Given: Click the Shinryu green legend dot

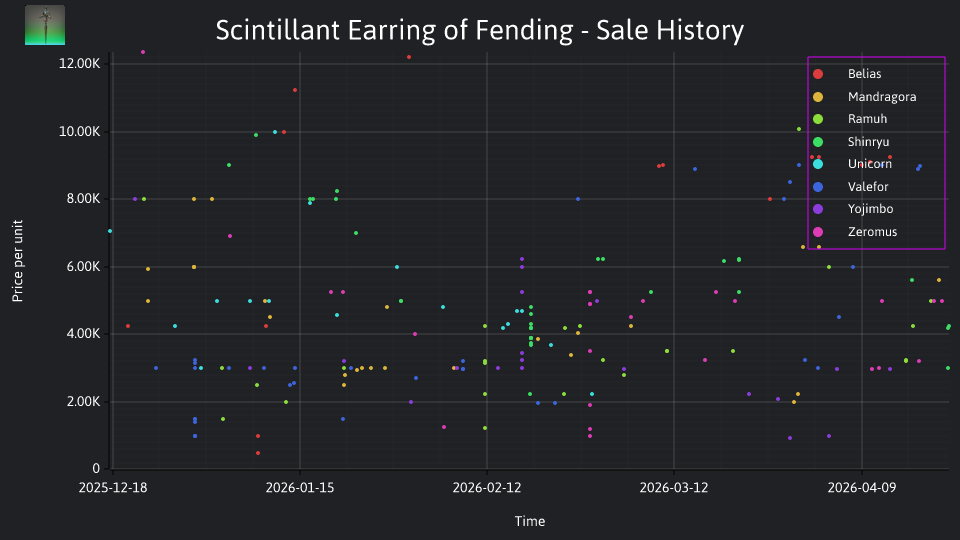Looking at the screenshot, I should [818, 142].
